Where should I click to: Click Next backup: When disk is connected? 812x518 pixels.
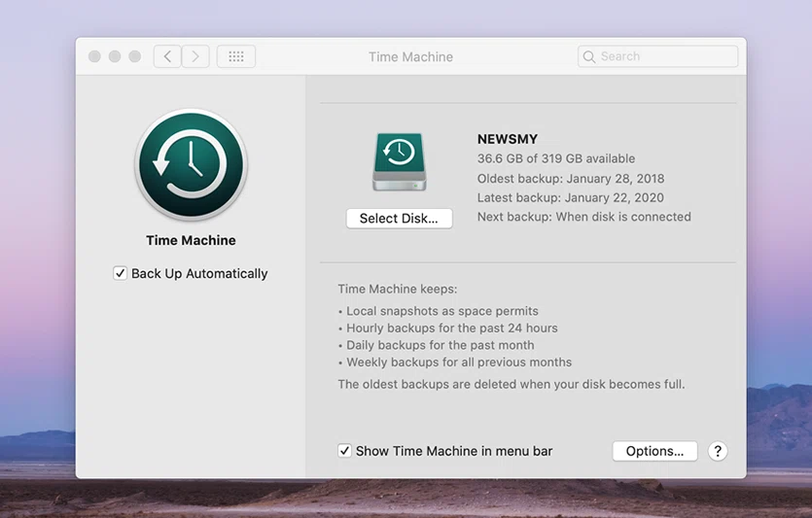(x=584, y=217)
